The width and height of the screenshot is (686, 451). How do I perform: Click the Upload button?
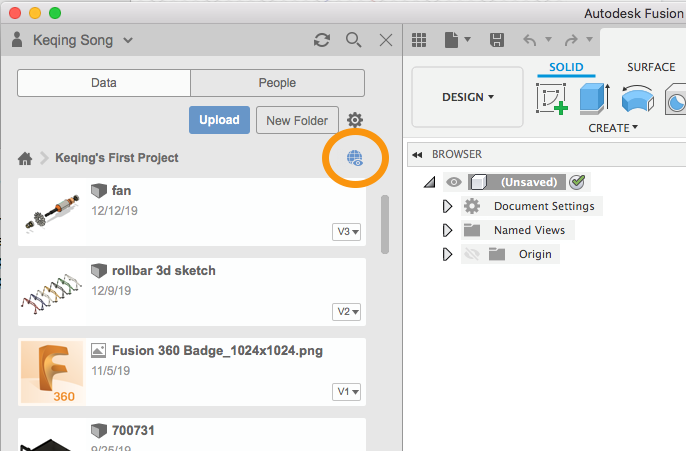[219, 120]
